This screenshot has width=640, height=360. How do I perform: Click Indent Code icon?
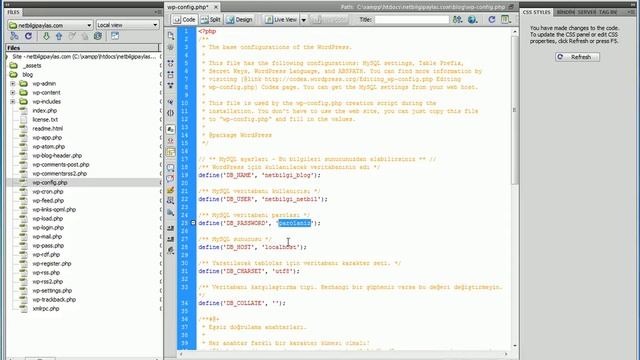point(171,228)
